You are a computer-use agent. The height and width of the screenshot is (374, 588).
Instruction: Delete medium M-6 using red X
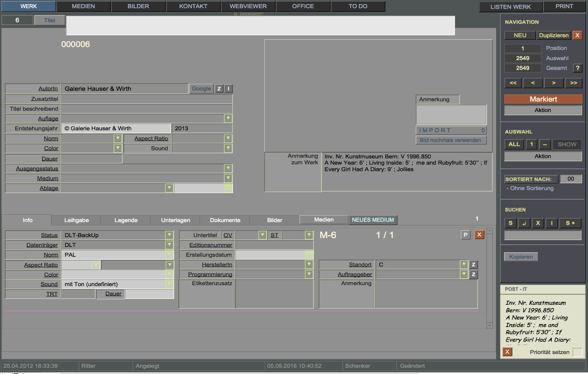[x=479, y=235]
